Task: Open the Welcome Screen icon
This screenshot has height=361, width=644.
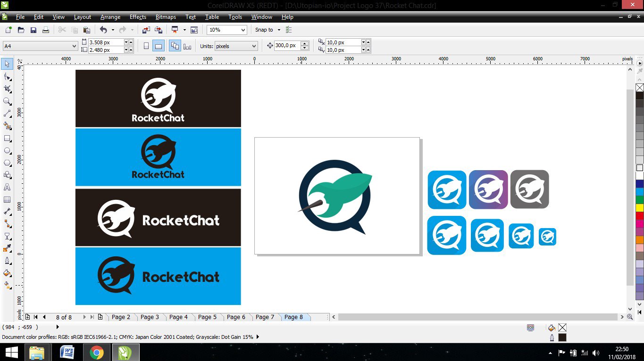Action: coord(194,30)
